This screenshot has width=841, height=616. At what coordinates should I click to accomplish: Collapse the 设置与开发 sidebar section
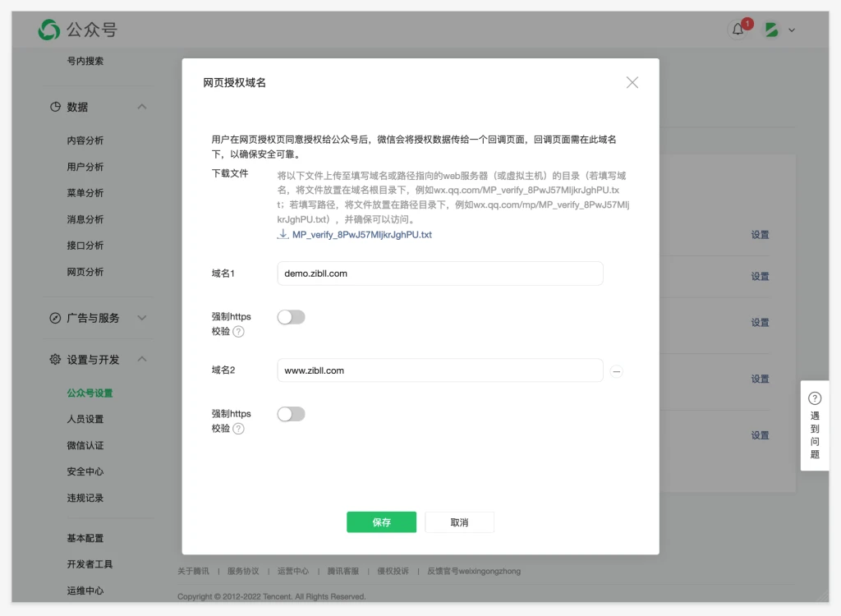(141, 359)
